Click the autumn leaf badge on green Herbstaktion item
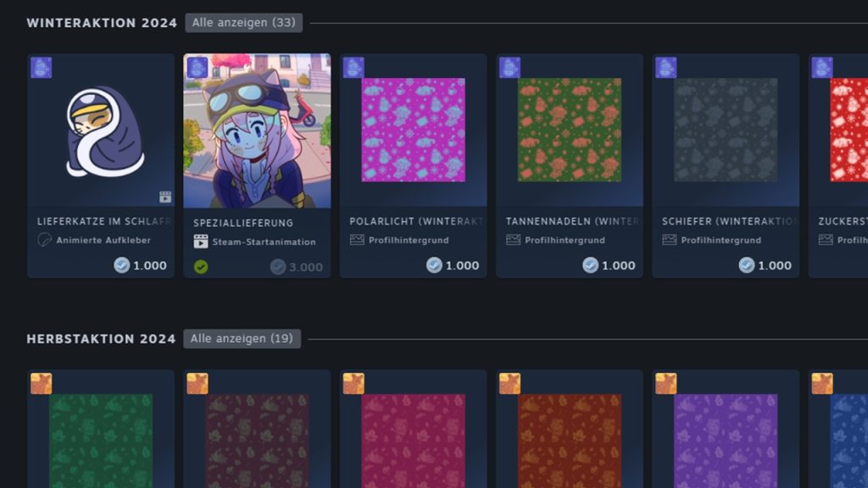The image size is (868, 488). (x=42, y=384)
